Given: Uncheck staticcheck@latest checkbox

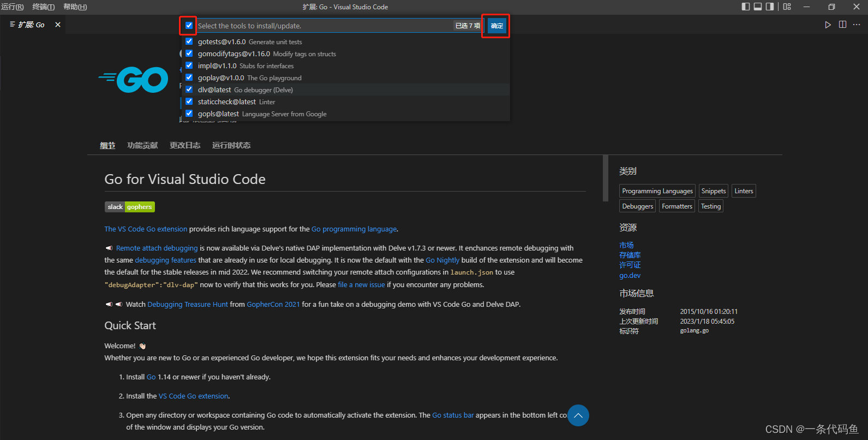Looking at the screenshot, I should 189,102.
